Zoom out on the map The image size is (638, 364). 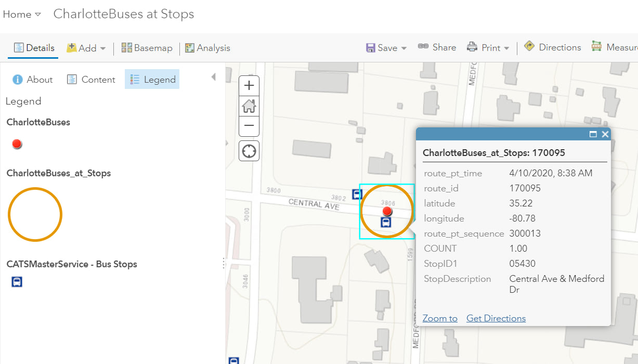click(x=249, y=126)
